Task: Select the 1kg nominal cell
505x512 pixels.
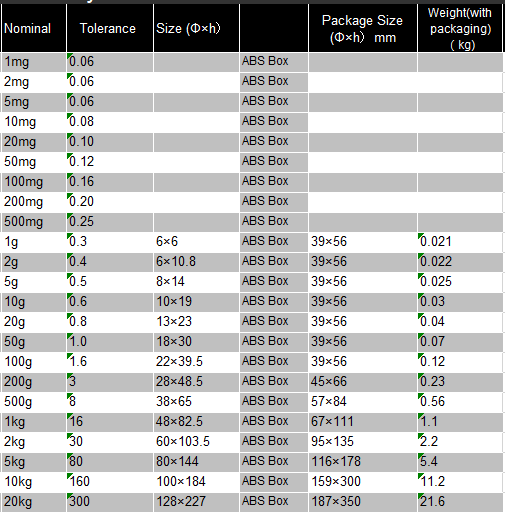Action: 34,422
